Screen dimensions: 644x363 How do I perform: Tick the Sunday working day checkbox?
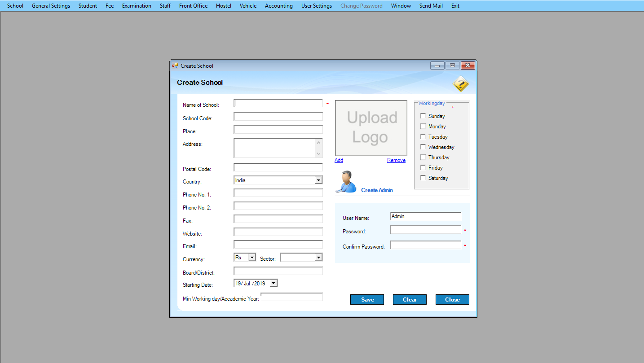click(423, 116)
